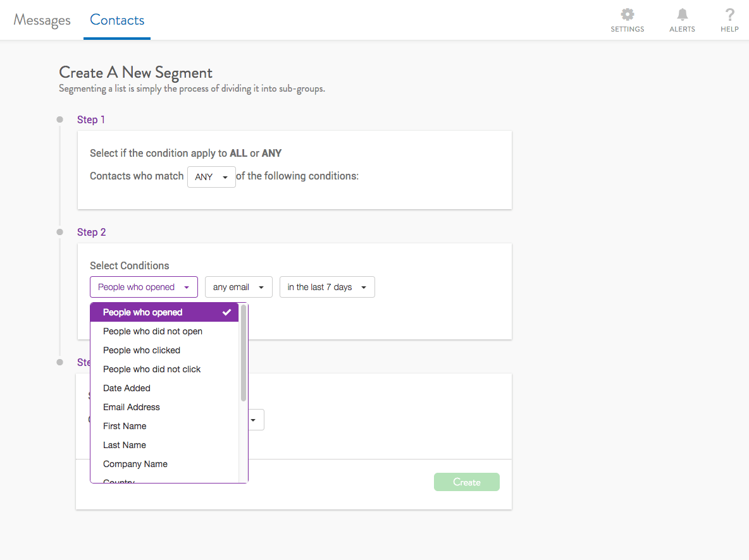
Task: Pick "Company Name" from the list
Action: 135,464
